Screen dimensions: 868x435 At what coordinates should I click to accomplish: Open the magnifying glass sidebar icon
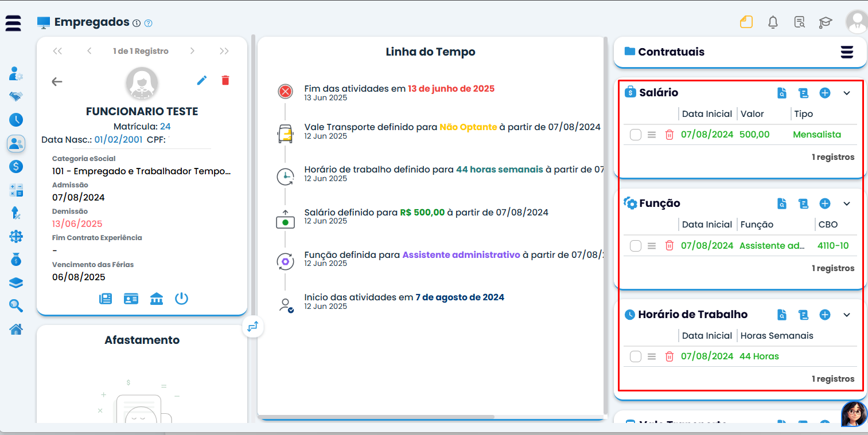(x=16, y=306)
